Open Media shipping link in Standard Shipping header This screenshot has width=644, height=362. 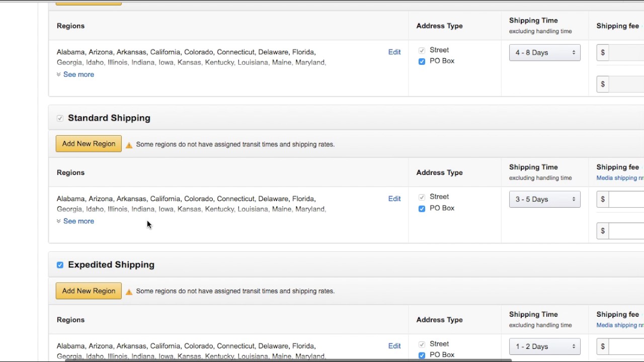point(620,178)
